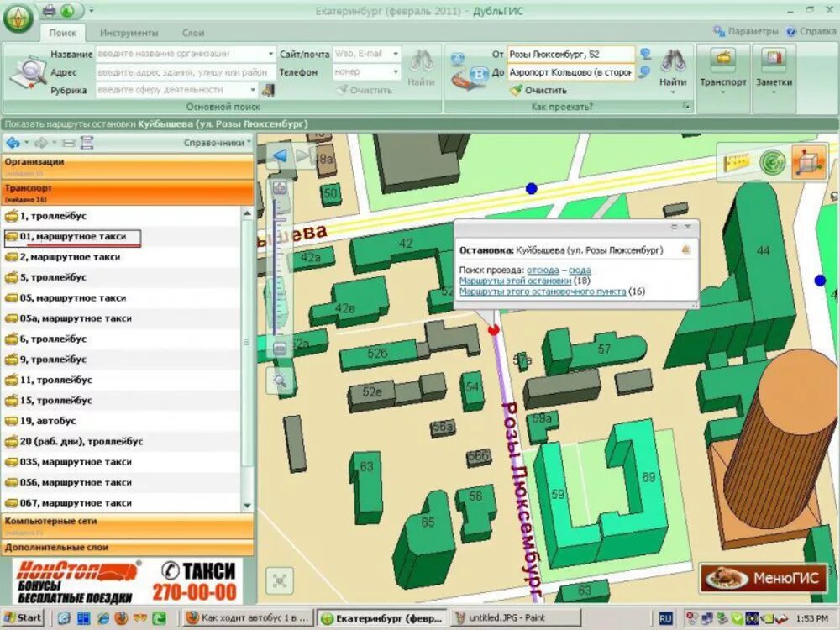Open the МенюГИС banner on the map

click(764, 578)
